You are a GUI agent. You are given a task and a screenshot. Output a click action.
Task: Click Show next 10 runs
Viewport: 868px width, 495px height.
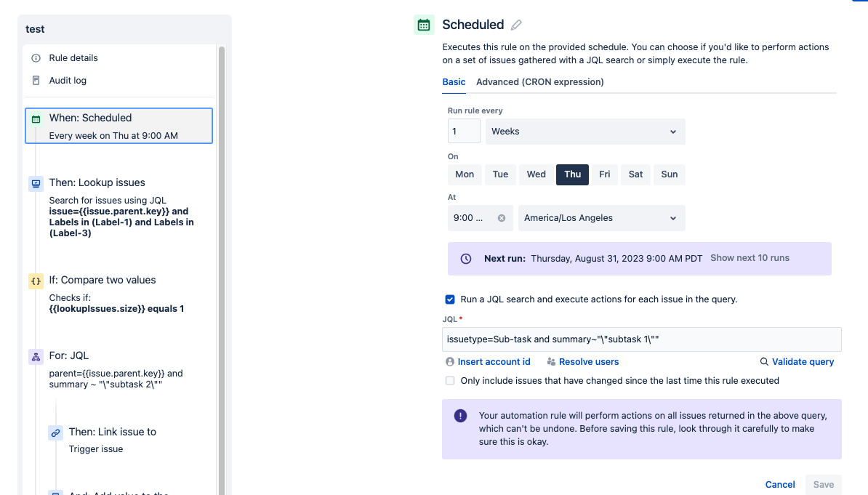[750, 257]
